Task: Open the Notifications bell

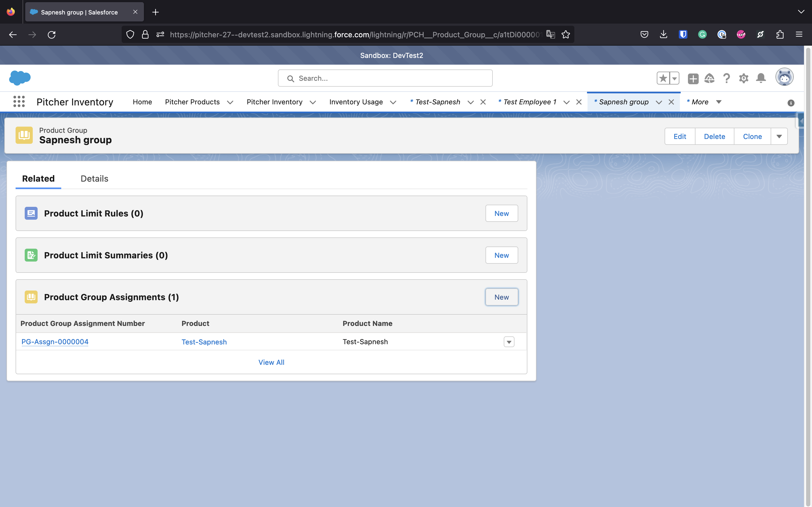Action: pyautogui.click(x=761, y=78)
